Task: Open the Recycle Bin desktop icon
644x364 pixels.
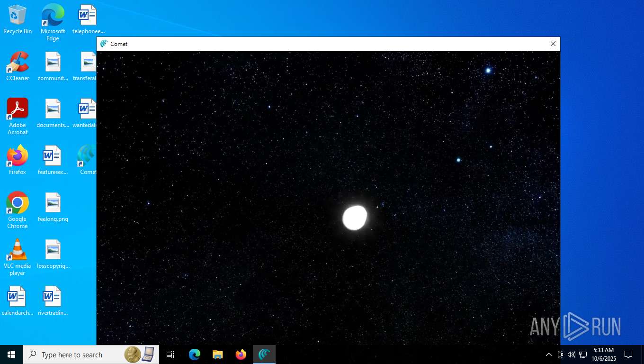Action: (18, 19)
